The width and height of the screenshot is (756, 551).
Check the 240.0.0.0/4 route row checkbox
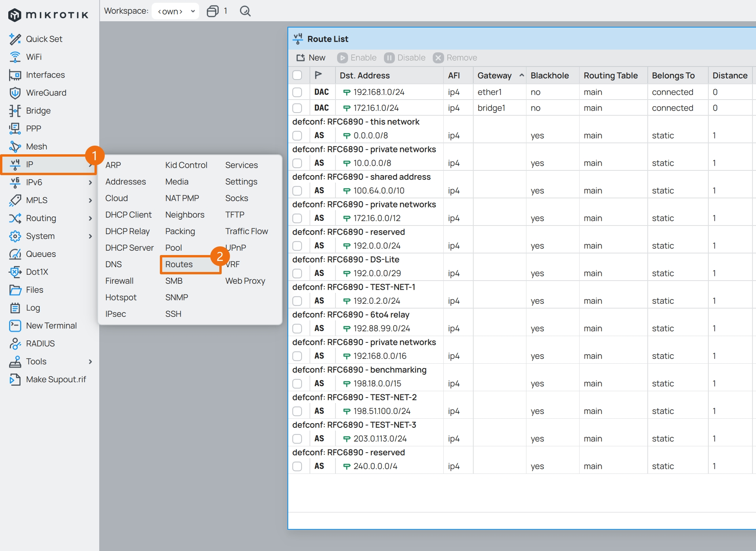pyautogui.click(x=297, y=466)
